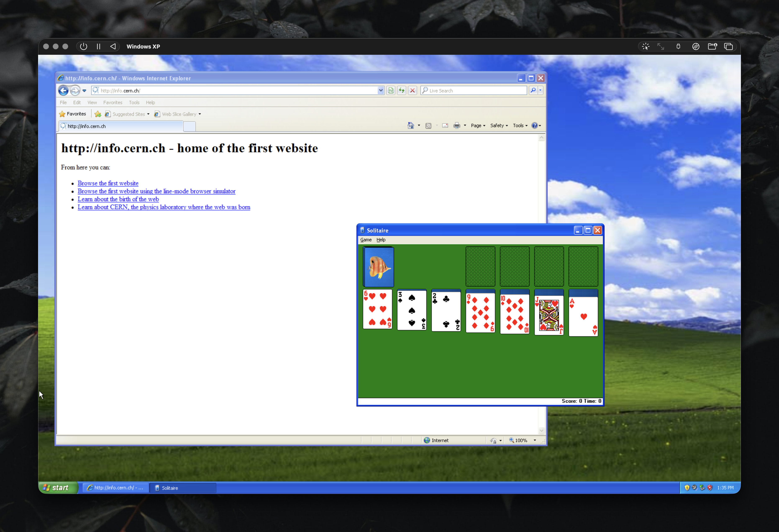Expand the Safety dropdown menu

499,126
